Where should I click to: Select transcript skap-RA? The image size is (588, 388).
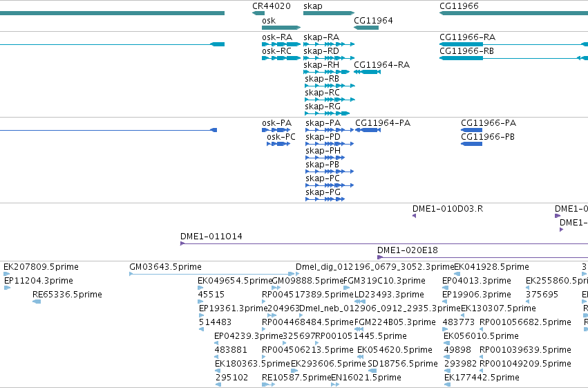(329, 44)
